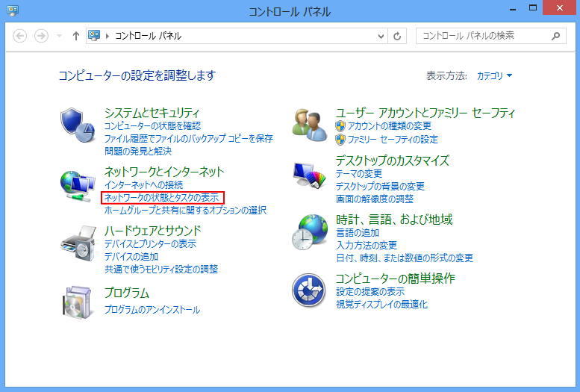Open ネットワークとインターネット category
Screen dimensions: 580x392
coord(164,172)
